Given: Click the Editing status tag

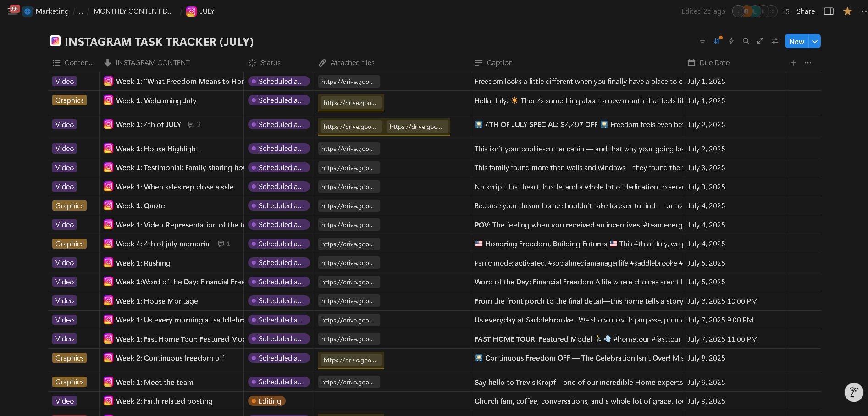Looking at the screenshot, I should click(x=267, y=401).
